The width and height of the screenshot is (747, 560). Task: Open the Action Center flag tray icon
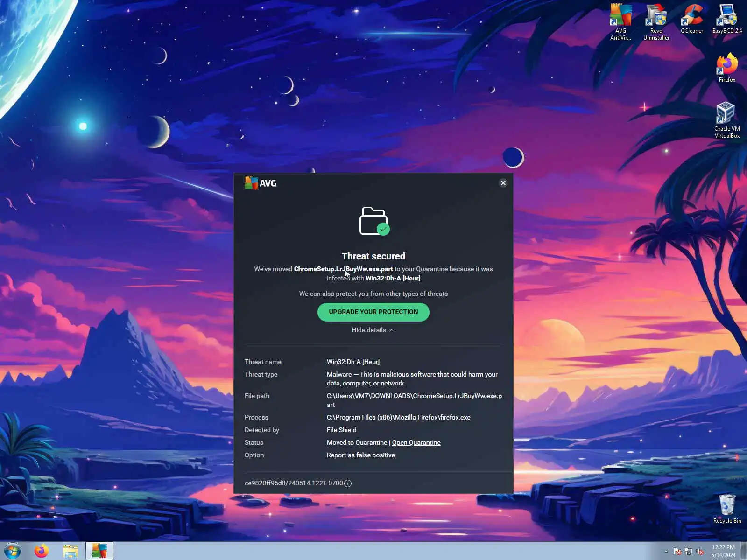677,551
